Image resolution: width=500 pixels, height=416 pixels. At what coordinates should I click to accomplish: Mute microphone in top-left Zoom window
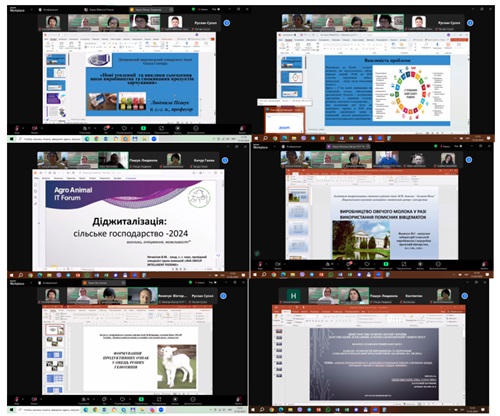[17, 128]
